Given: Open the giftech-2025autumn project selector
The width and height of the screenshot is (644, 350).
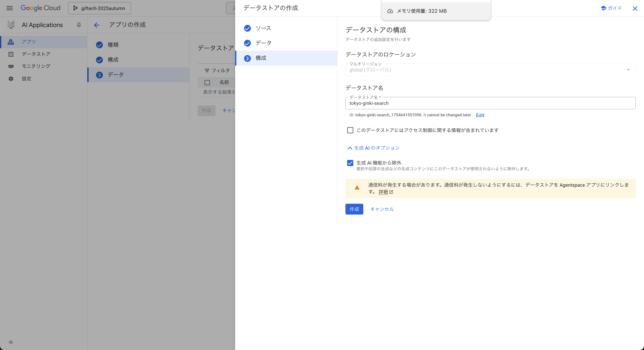Looking at the screenshot, I should click(x=99, y=8).
